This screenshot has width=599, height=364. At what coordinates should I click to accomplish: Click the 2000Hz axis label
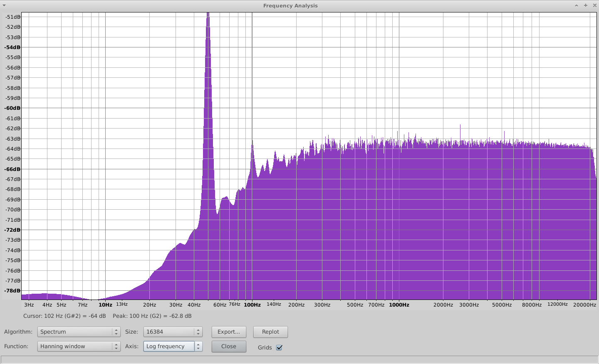443,305
